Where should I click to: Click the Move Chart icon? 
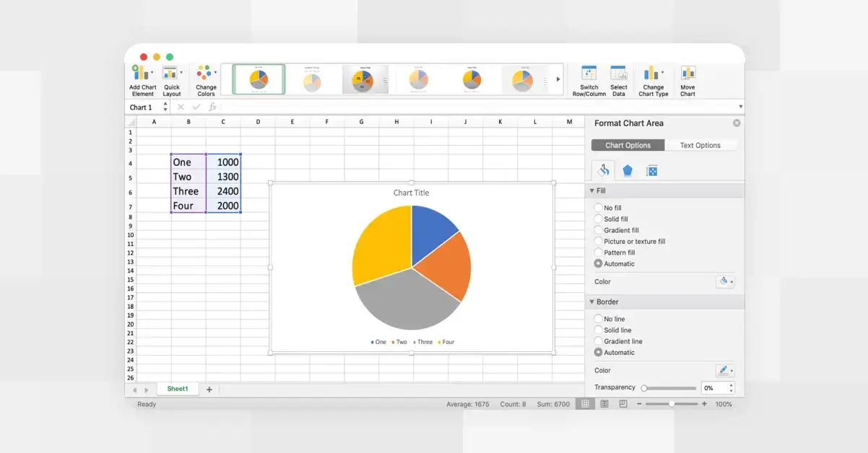pyautogui.click(x=687, y=79)
